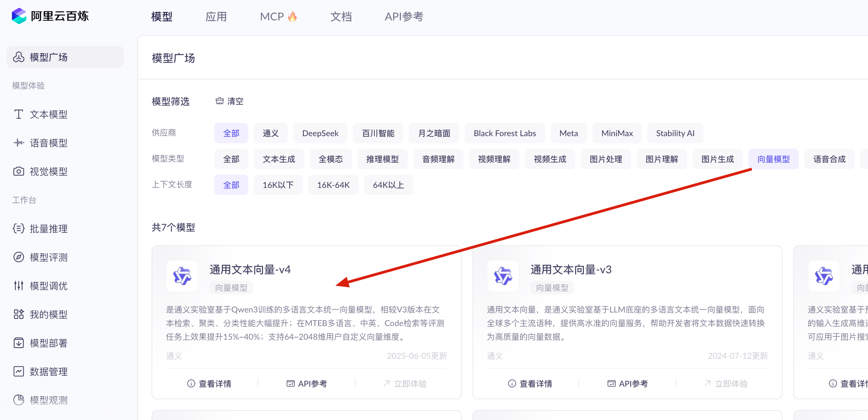Open 数据管理 sidebar item
Viewport: 868px width, 420px height.
pyautogui.click(x=48, y=372)
